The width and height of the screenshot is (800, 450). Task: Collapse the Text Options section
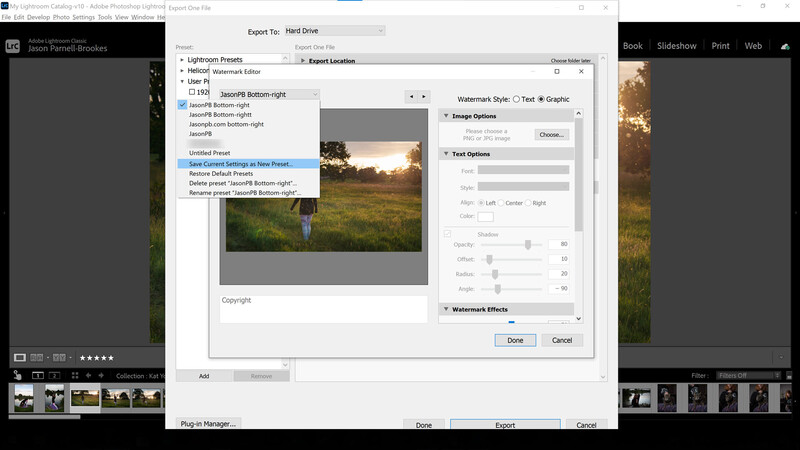(446, 154)
